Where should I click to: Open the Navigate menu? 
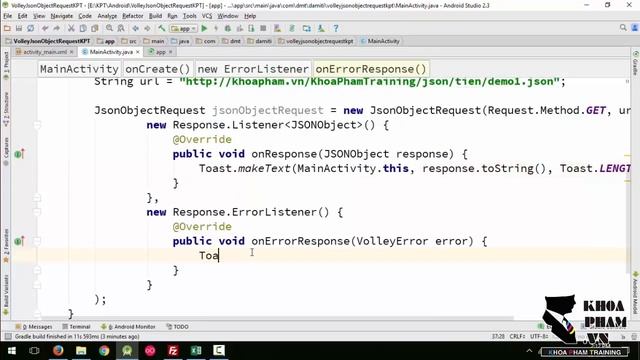tap(62, 16)
